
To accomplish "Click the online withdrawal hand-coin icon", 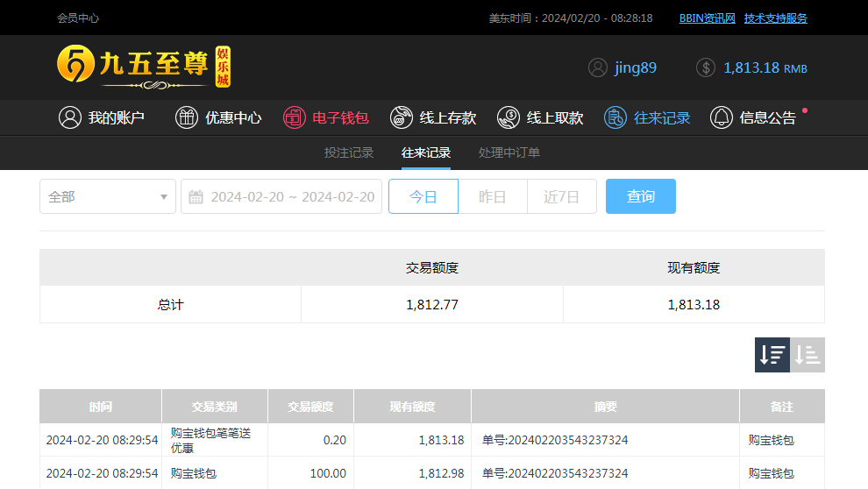I will point(509,117).
